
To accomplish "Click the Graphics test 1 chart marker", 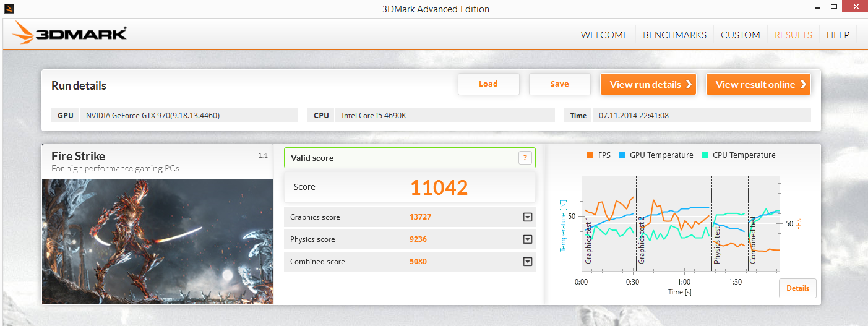I will [x=588, y=240].
